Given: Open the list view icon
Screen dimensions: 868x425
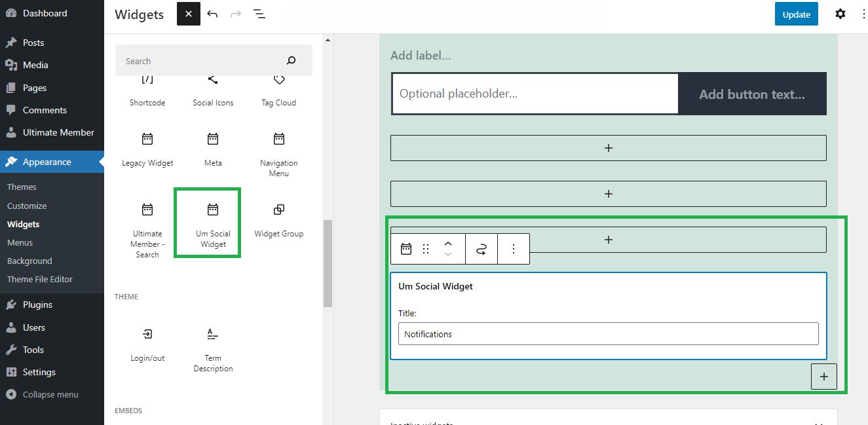Looking at the screenshot, I should [259, 14].
